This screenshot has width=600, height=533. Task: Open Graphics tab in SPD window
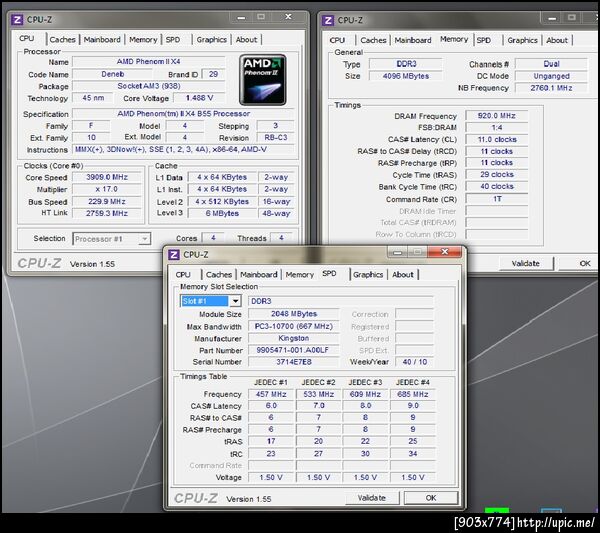coord(368,275)
